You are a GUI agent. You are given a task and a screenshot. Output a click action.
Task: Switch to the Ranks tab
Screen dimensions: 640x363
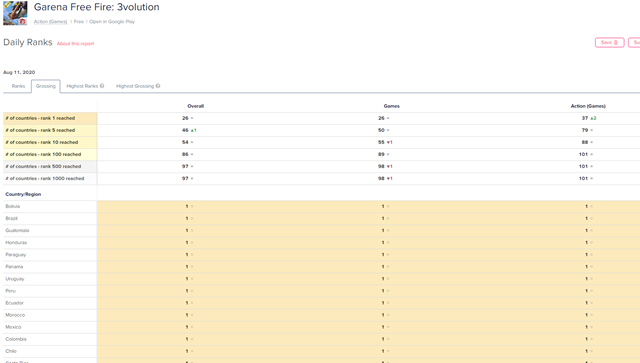[18, 86]
